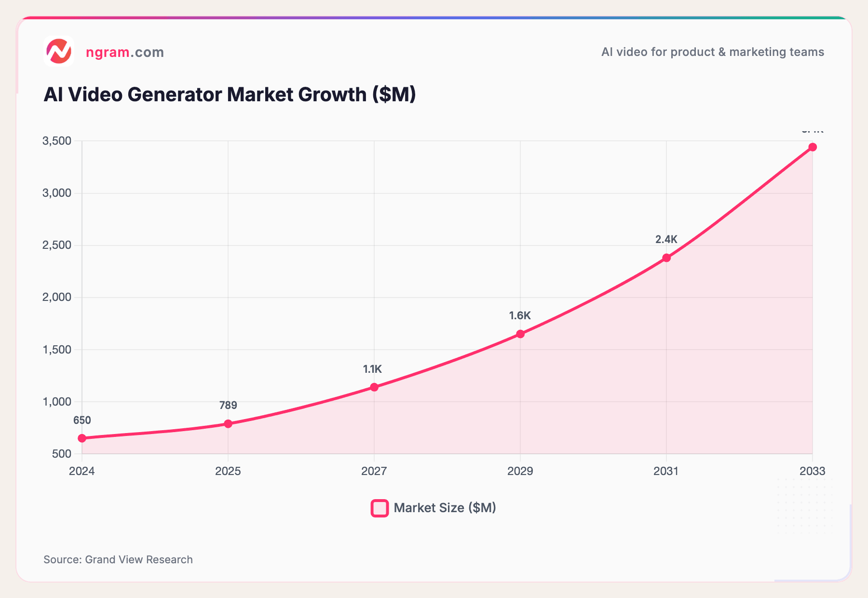868x598 pixels.
Task: Click the pink Market Size color swatch
Action: (379, 507)
